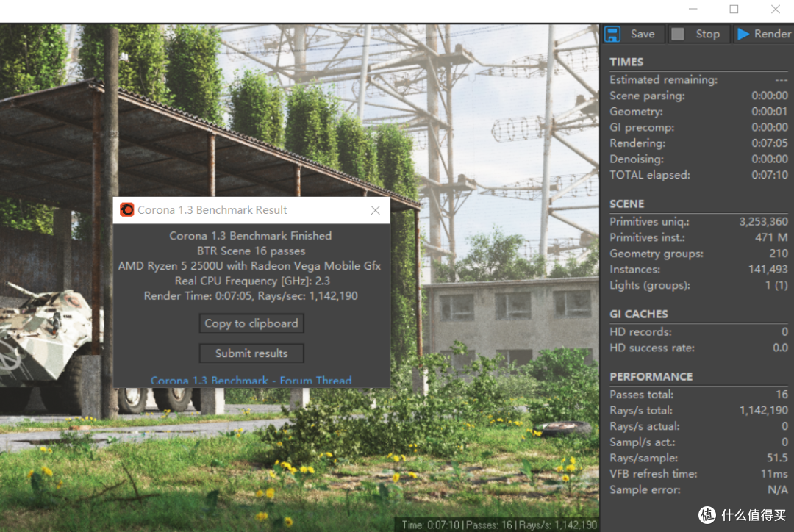Select the GI precomp row
This screenshot has height=532, width=794.
[x=699, y=128]
